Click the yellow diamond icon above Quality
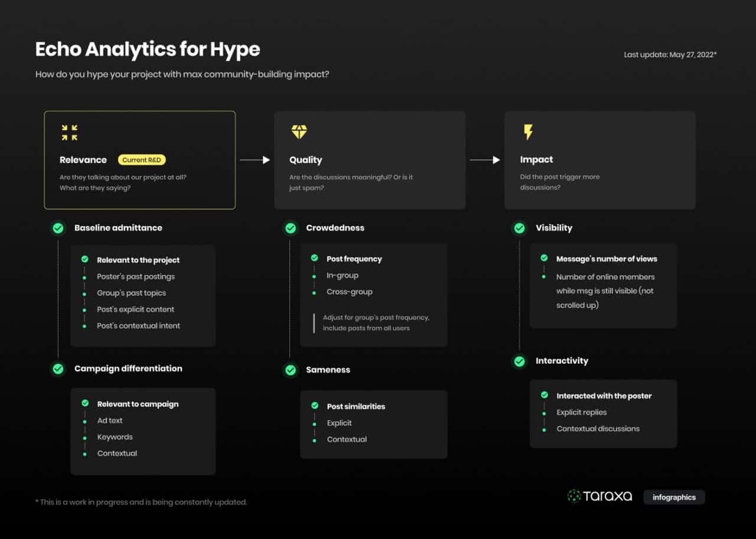756x539 pixels. (299, 132)
